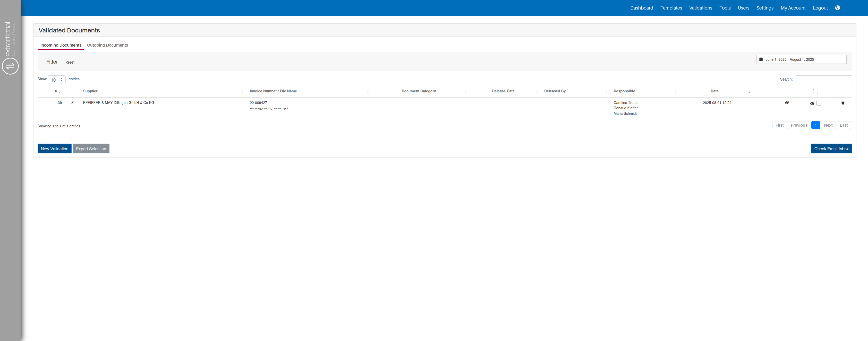Screen dimensions: 868x341
Task: Click the calendar icon in date range
Action: point(761,60)
